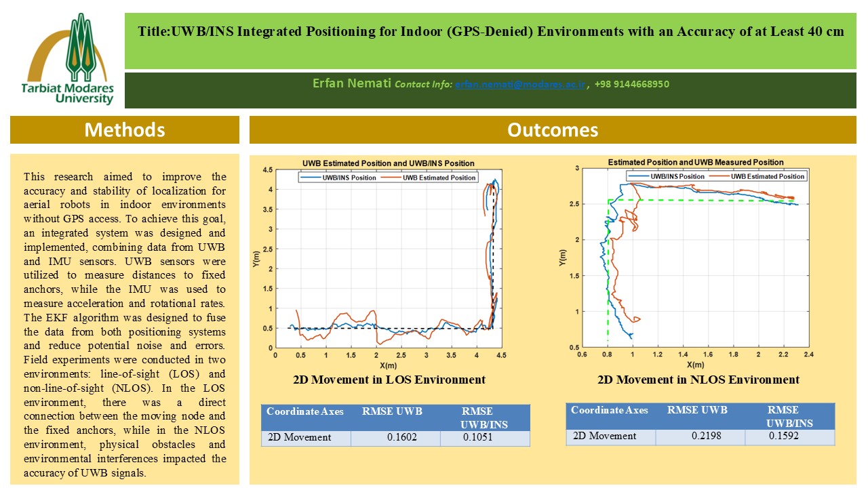
Task: Select the Methods section header
Action: pyautogui.click(x=125, y=129)
